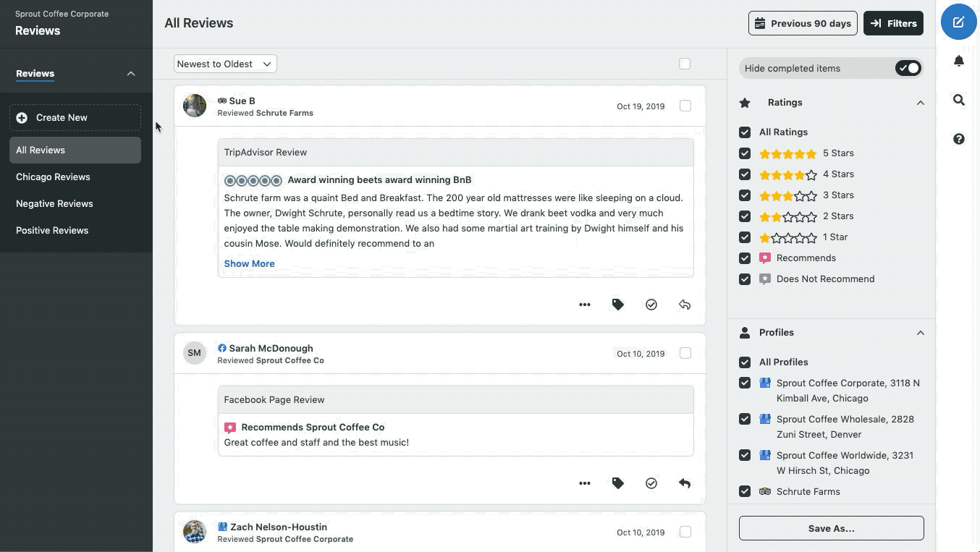The height and width of the screenshot is (552, 980).
Task: Open the search magnifier icon
Action: point(958,100)
